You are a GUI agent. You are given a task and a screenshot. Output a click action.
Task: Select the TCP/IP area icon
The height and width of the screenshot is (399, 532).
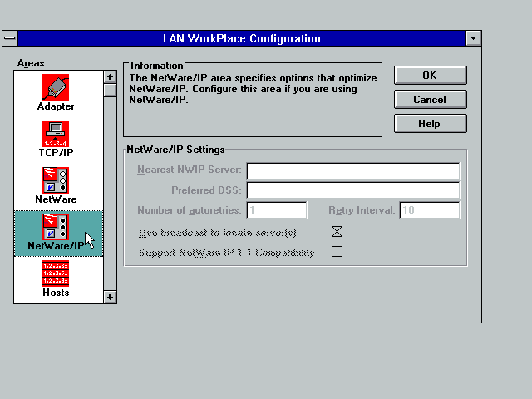pyautogui.click(x=56, y=134)
